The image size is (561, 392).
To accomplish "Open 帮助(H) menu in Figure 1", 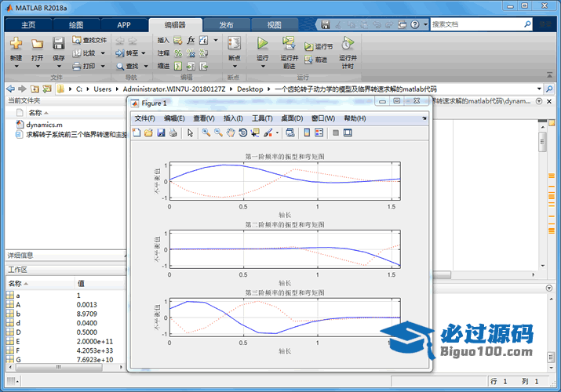I will (355, 118).
